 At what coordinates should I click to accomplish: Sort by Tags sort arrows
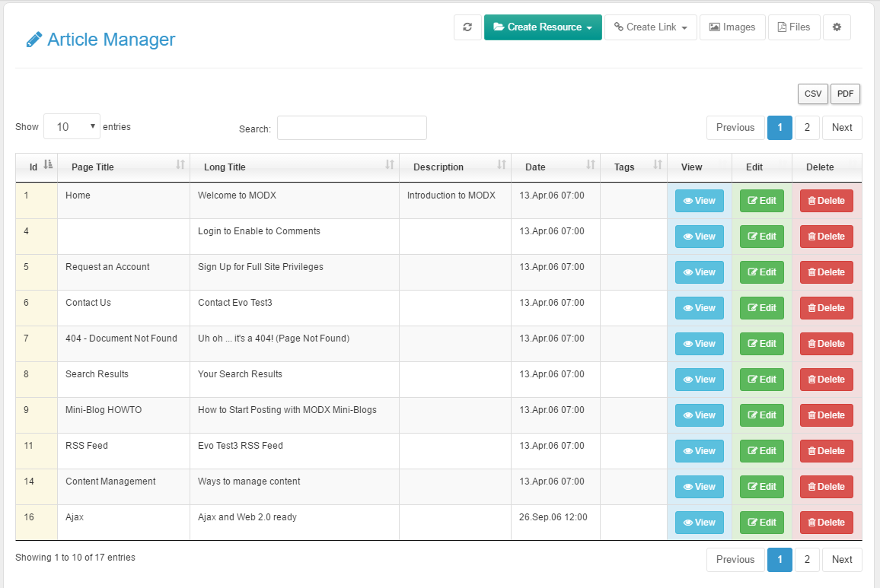pyautogui.click(x=658, y=164)
